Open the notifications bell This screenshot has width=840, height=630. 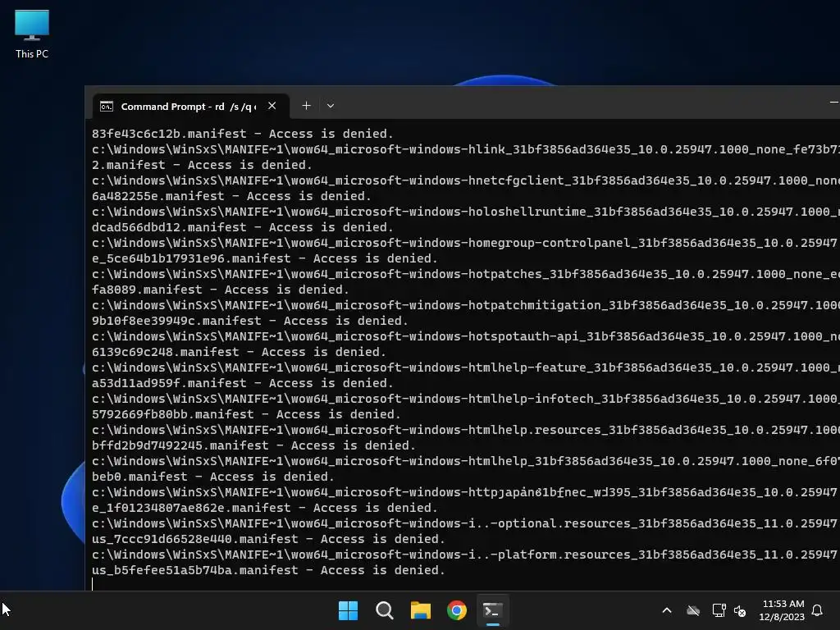pos(818,610)
